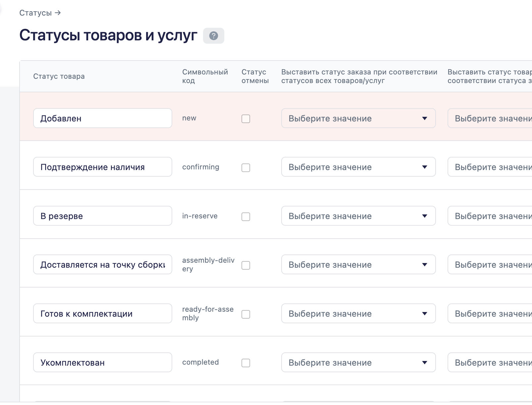Edit the Доставляется на точку сборки field
The height and width of the screenshot is (405, 532).
[102, 265]
